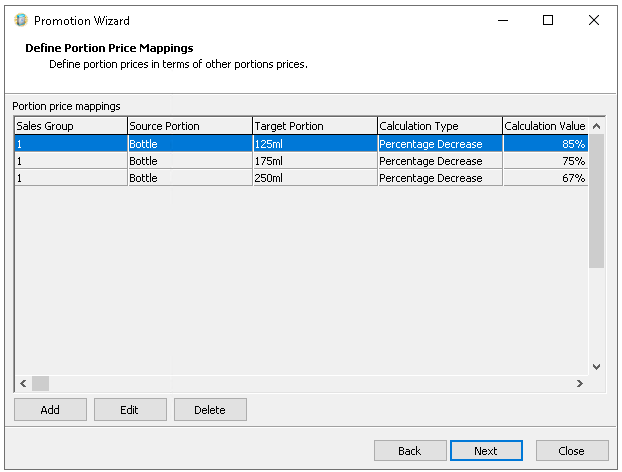This screenshot has height=472, width=622.
Task: Click the Add button
Action: (50, 410)
